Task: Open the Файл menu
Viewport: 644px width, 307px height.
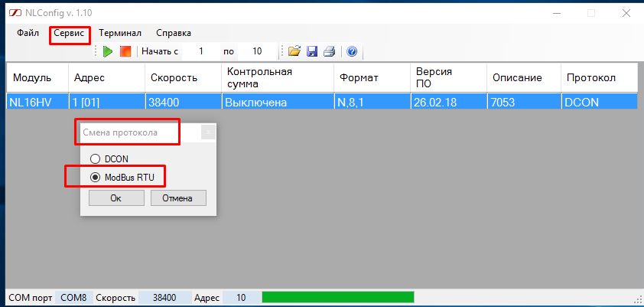Action: pyautogui.click(x=28, y=33)
